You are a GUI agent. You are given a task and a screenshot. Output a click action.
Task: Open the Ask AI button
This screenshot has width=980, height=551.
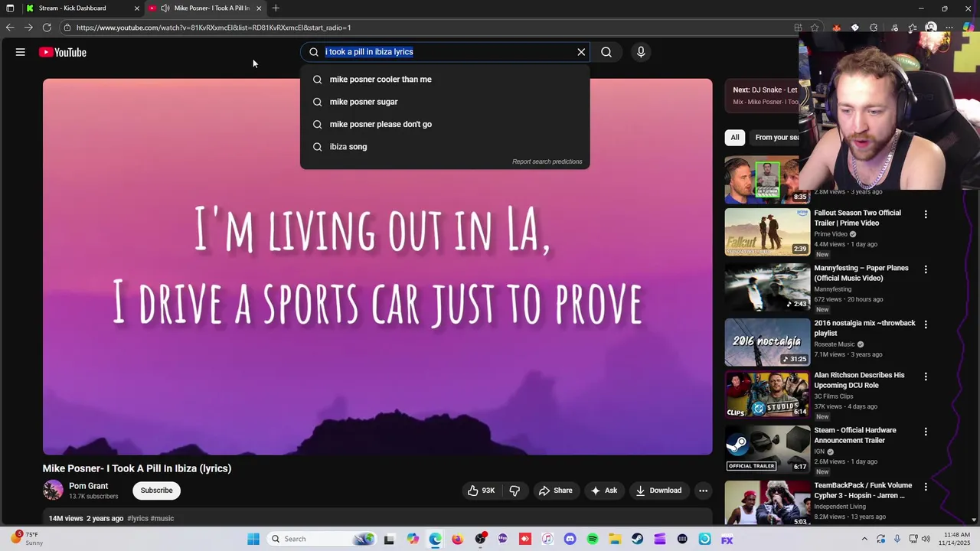pos(603,491)
